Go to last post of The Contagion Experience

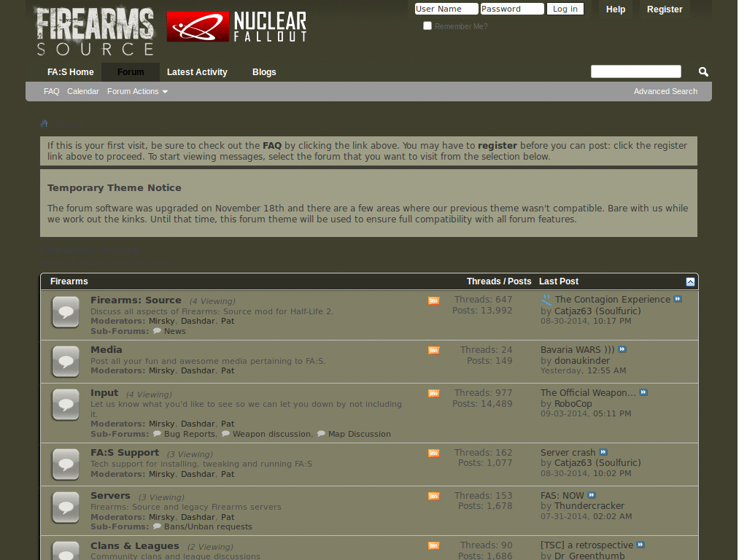[x=678, y=299]
